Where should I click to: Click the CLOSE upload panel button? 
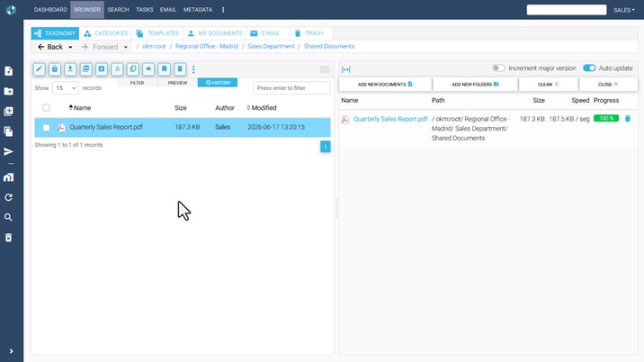point(608,85)
